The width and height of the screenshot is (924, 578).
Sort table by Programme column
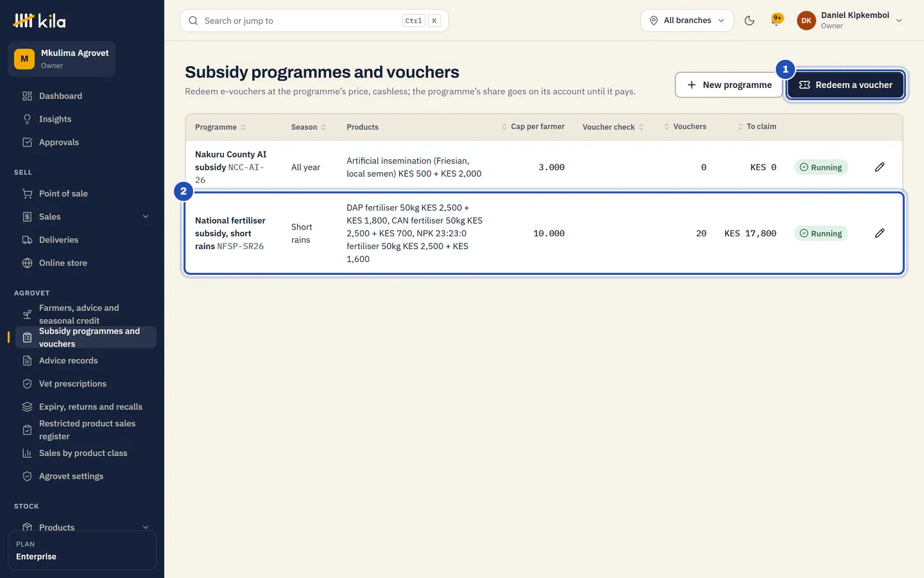(x=220, y=127)
